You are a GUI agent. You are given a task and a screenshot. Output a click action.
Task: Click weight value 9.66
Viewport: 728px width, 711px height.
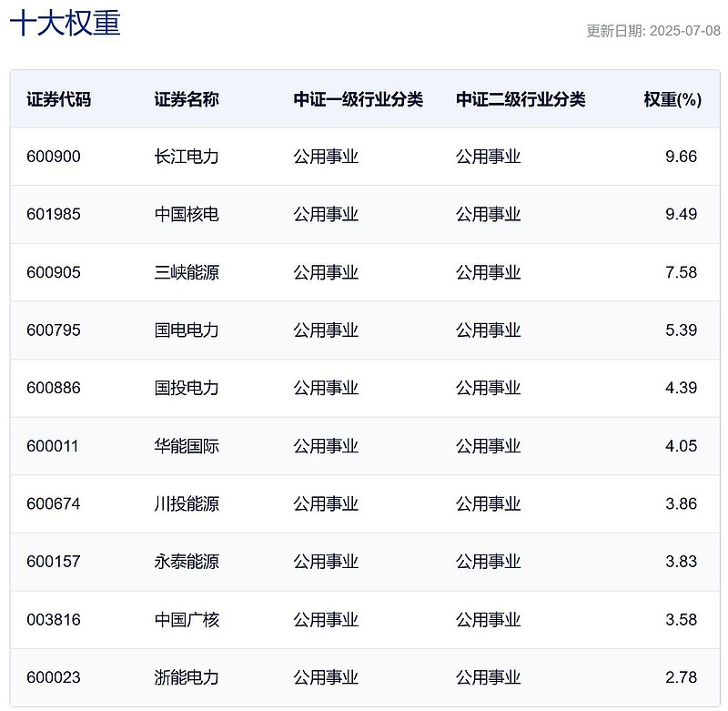[681, 157]
